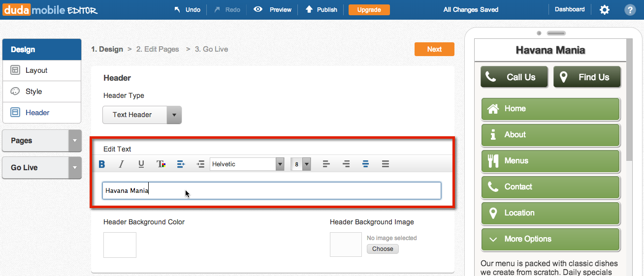Screen dimensions: 644x276
Task: Expand More Options chevron in preview
Action: [493, 239]
